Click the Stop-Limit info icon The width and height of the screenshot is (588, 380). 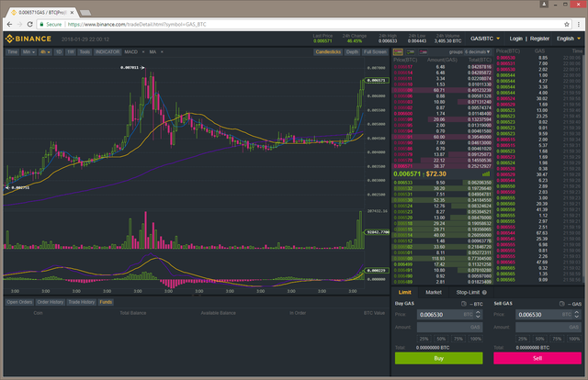484,292
